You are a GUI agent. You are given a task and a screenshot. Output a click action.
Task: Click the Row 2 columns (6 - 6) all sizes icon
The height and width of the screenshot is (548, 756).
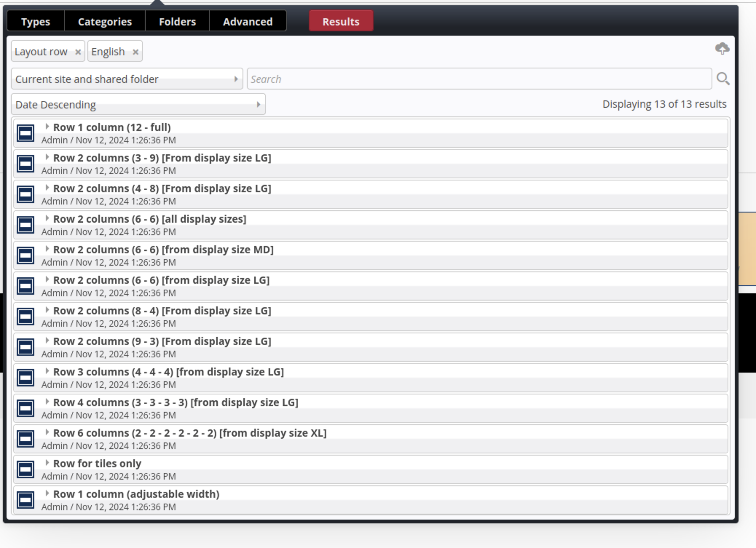26,225
